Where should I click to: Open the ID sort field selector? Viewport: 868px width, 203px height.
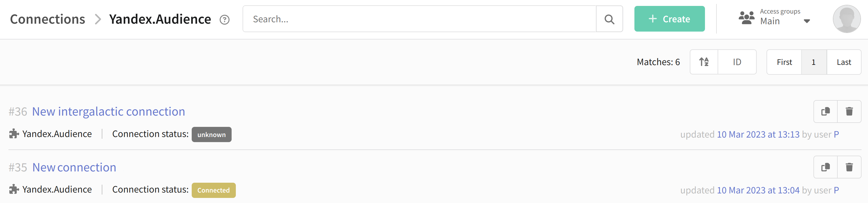tap(737, 62)
